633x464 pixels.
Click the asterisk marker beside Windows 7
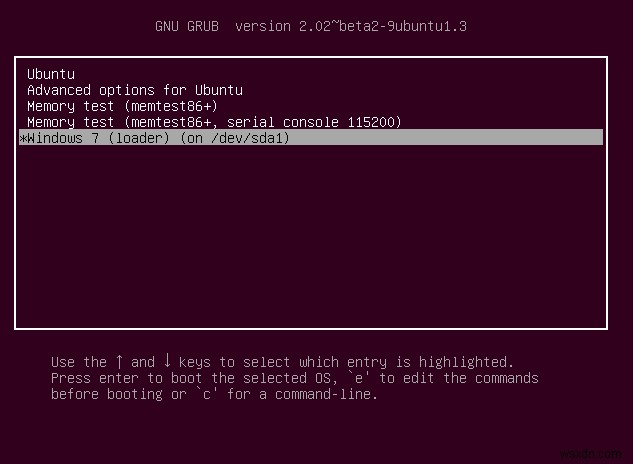[x=23, y=138]
